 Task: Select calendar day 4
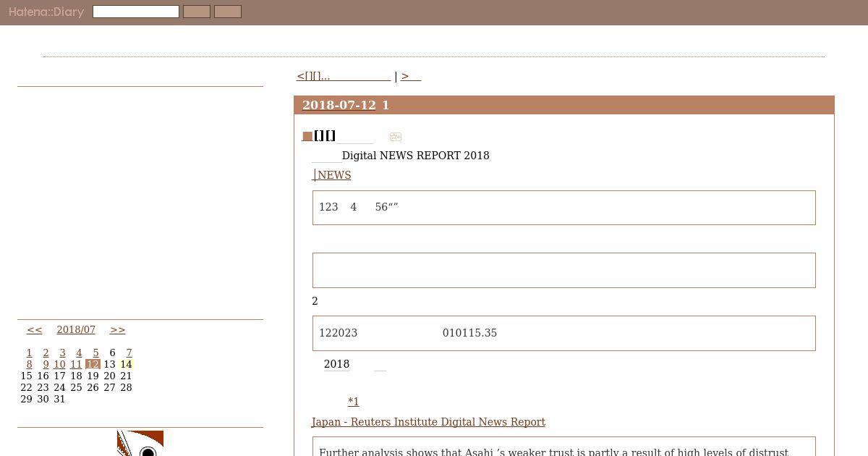pos(79,352)
